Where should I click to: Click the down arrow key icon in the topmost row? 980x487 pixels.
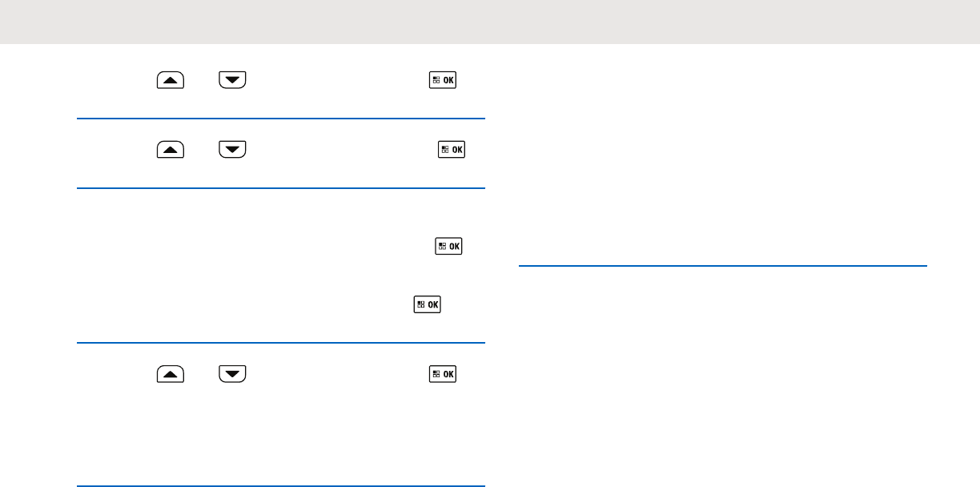point(233,80)
